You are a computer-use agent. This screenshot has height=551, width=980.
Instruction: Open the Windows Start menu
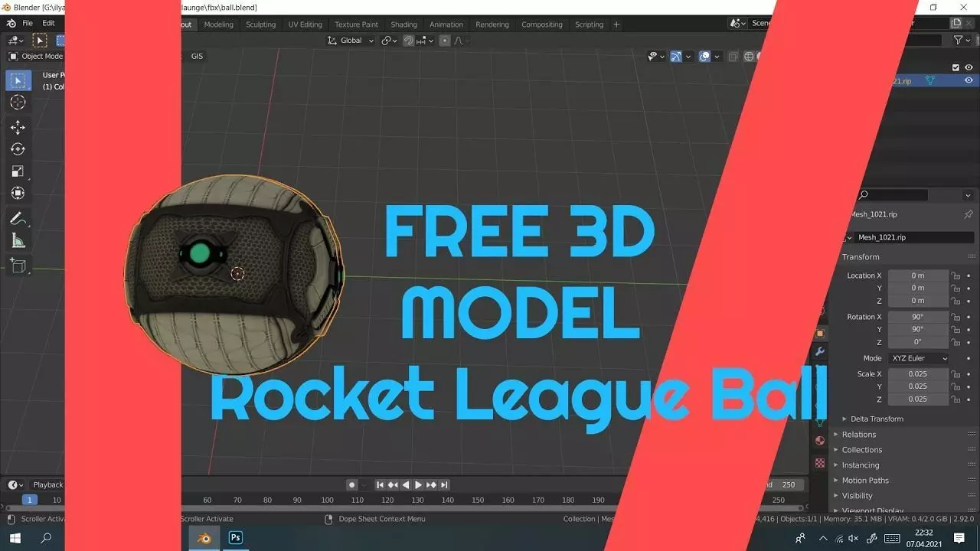pyautogui.click(x=15, y=538)
